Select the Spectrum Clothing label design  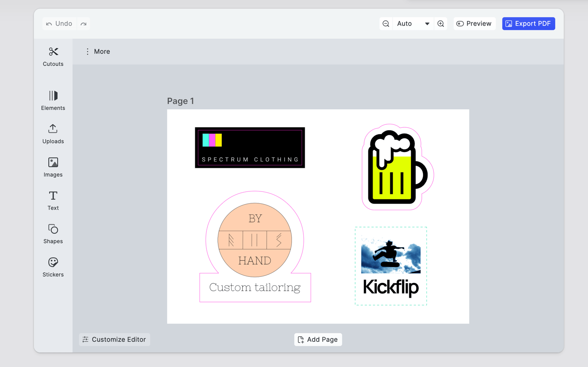250,147
